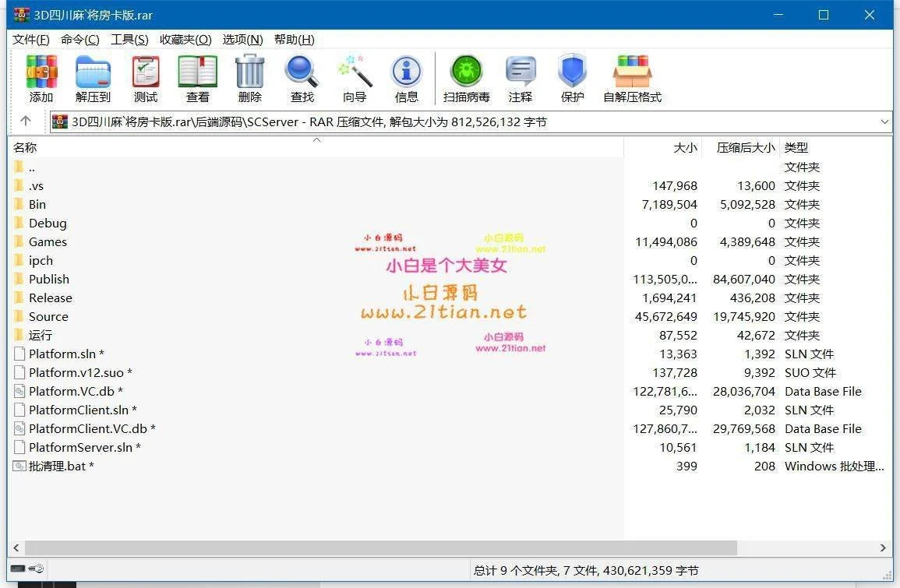
Task: Sort by 压缩后大小 column header
Action: tap(746, 147)
